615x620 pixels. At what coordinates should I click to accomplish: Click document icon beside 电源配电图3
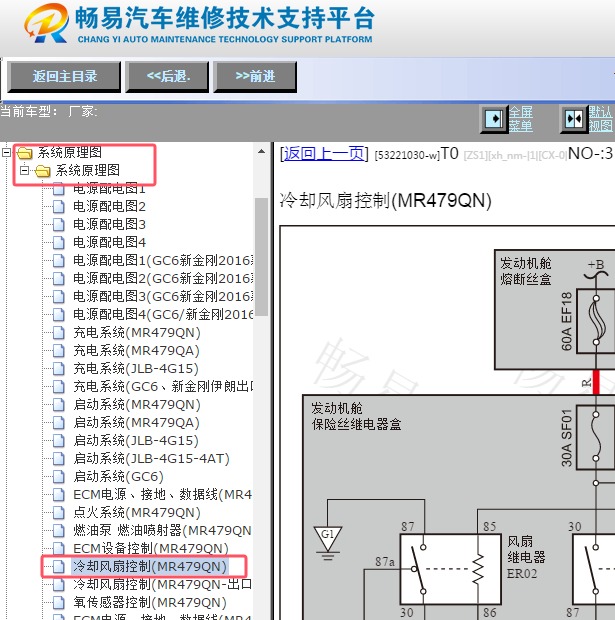tap(59, 225)
